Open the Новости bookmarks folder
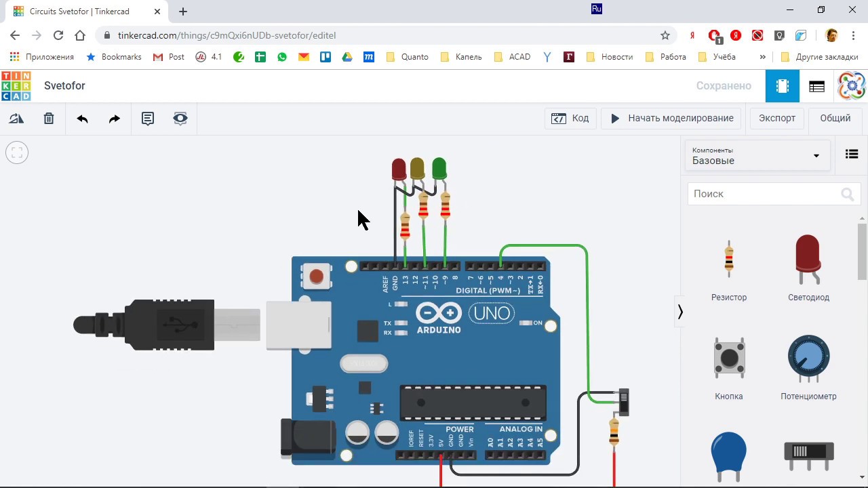The width and height of the screenshot is (868, 488). pos(609,57)
